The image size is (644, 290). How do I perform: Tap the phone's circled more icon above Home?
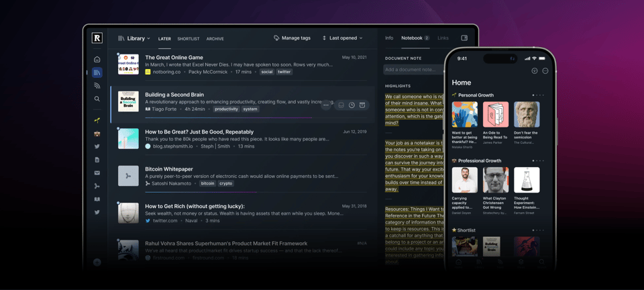(545, 70)
